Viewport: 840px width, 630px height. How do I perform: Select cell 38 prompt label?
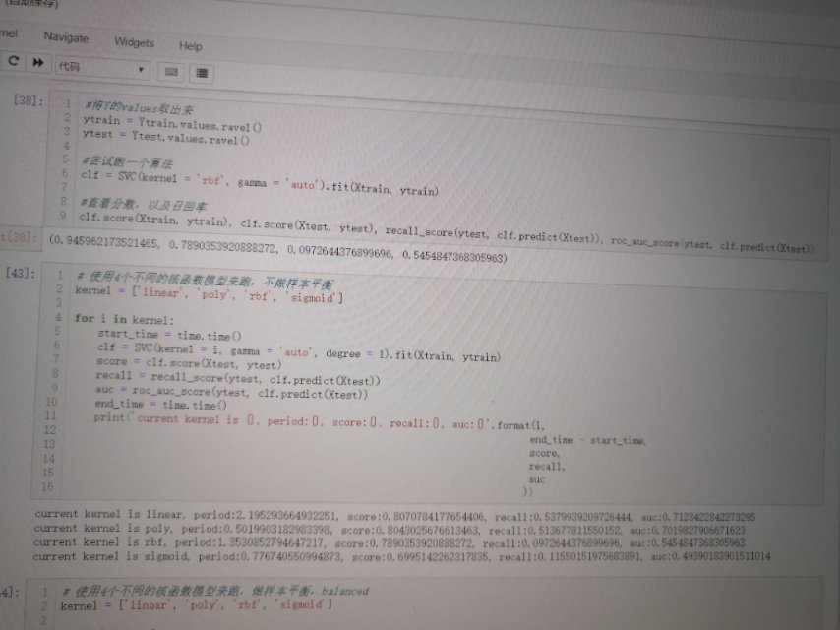[x=28, y=100]
